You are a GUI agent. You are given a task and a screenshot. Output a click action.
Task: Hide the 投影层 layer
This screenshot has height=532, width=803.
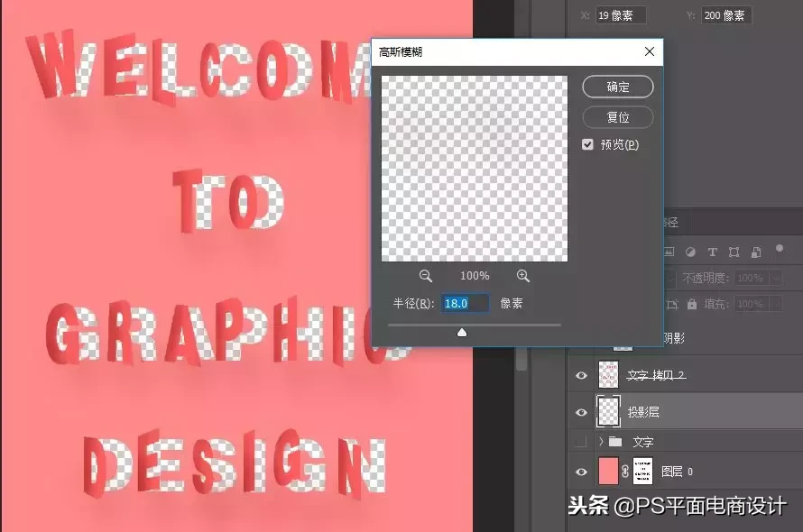pyautogui.click(x=581, y=412)
